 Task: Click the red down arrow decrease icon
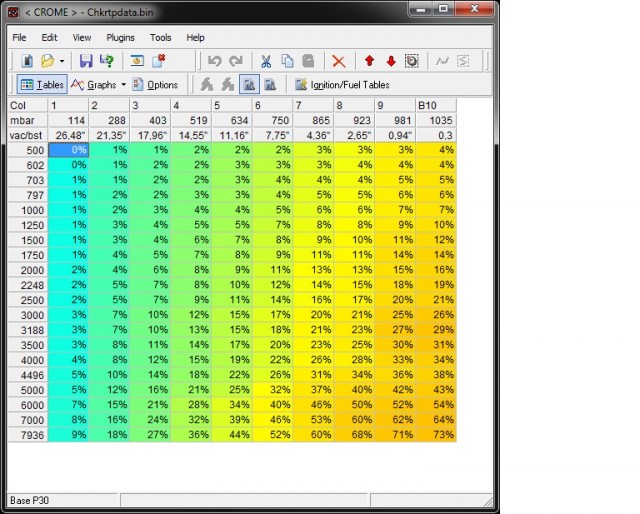coord(391,61)
